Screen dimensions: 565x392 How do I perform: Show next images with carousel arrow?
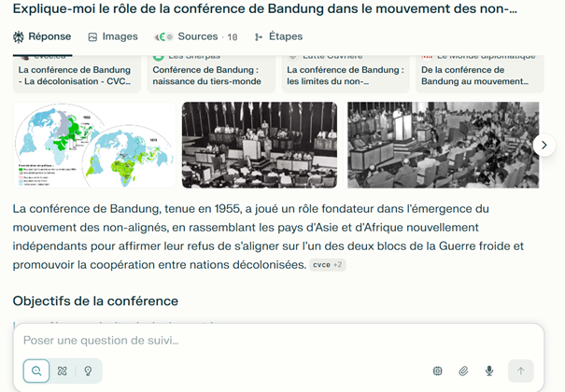coord(544,146)
